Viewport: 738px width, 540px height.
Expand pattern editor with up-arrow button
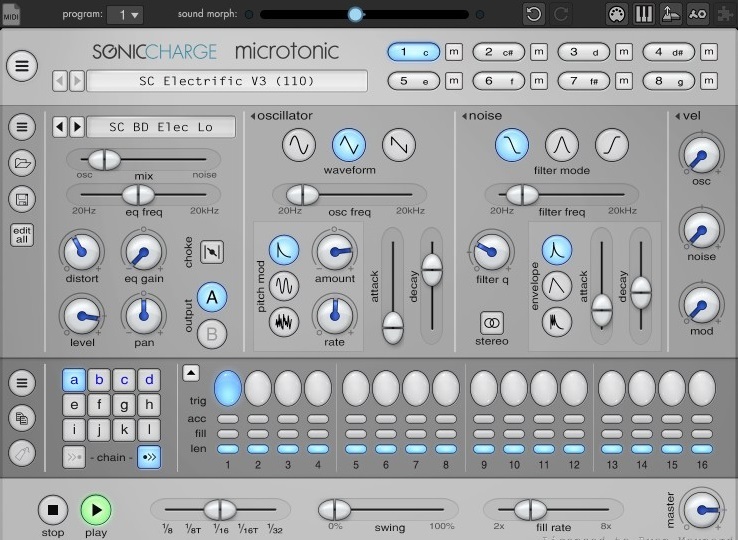point(191,373)
